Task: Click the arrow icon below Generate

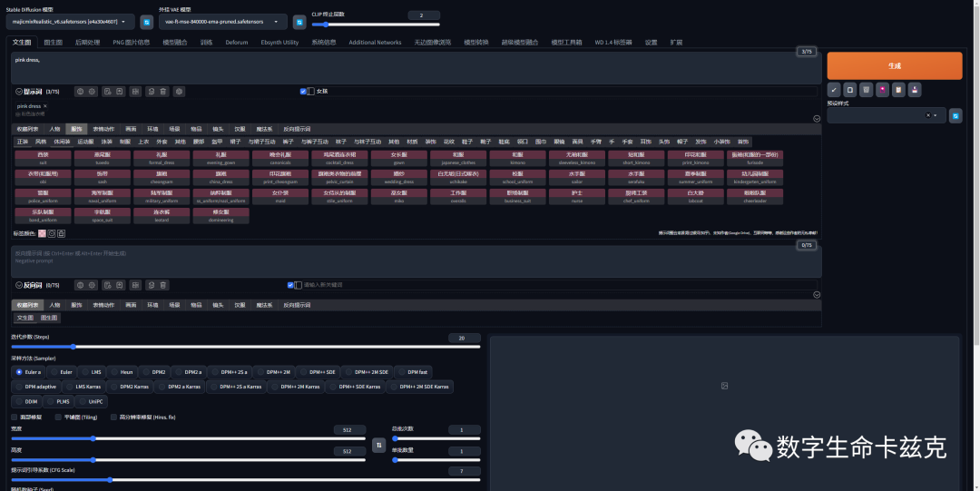Action: 834,90
